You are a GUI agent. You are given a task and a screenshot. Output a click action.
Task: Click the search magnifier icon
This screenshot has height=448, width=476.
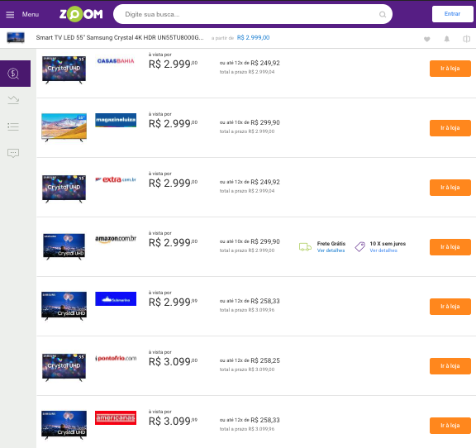(383, 14)
